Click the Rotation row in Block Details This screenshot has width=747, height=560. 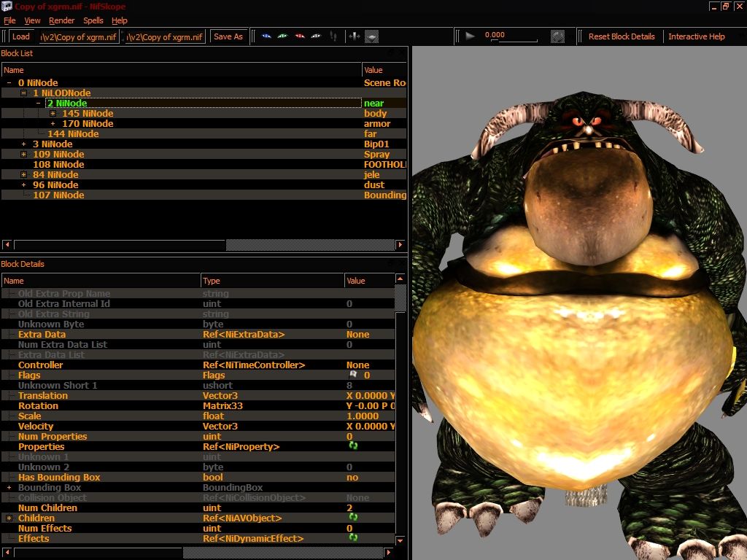click(198, 406)
